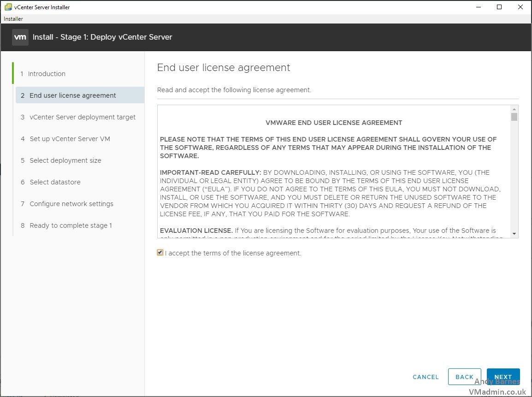Image resolution: width=532 pixels, height=397 pixels.
Task: Click the EVALUATION LICENSE text
Action: (x=196, y=231)
